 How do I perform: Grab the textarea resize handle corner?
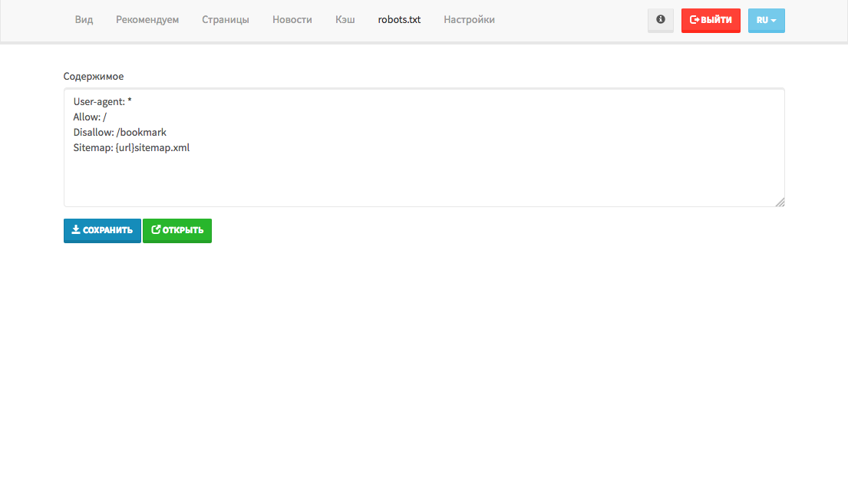point(780,202)
